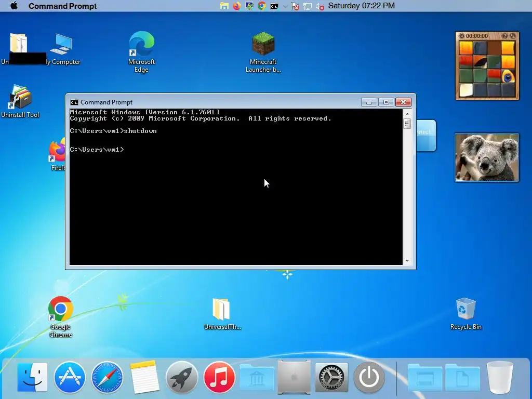532x399 pixels.
Task: Expand hidden tray icons chevron
Action: click(285, 6)
